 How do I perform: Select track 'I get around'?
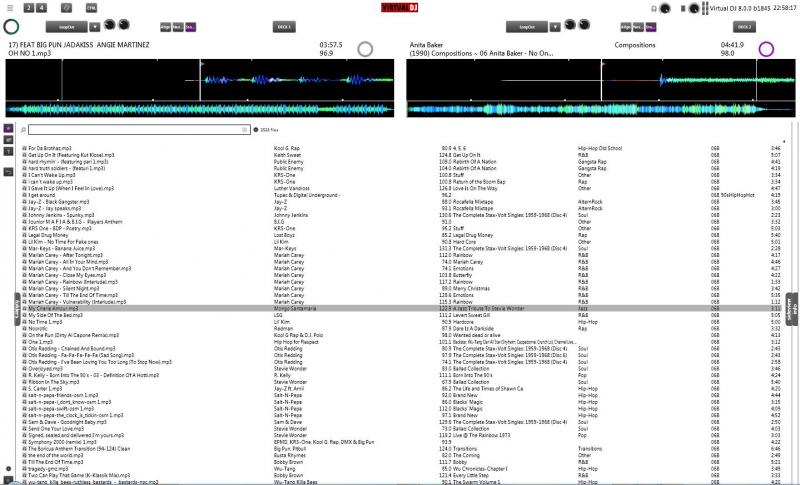[42, 195]
